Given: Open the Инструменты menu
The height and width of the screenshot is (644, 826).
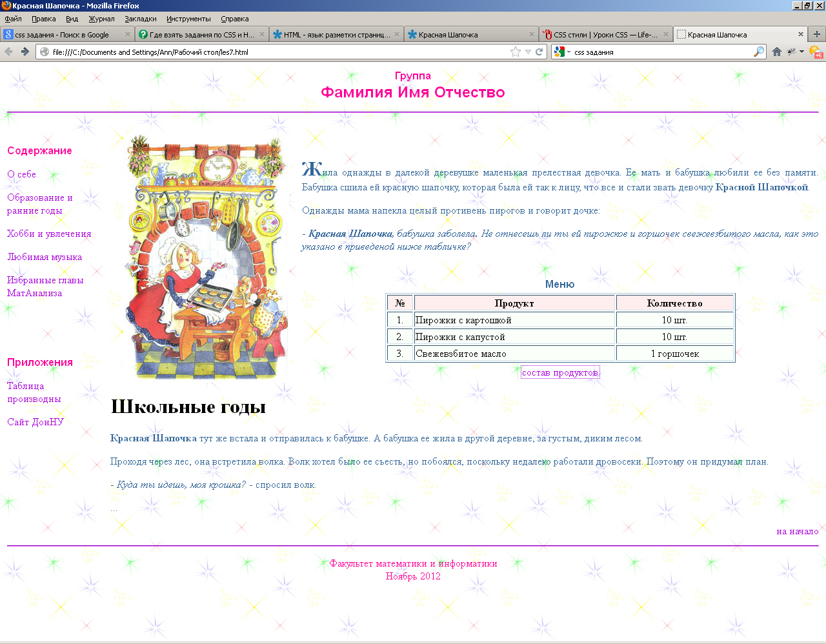Looking at the screenshot, I should 188,19.
